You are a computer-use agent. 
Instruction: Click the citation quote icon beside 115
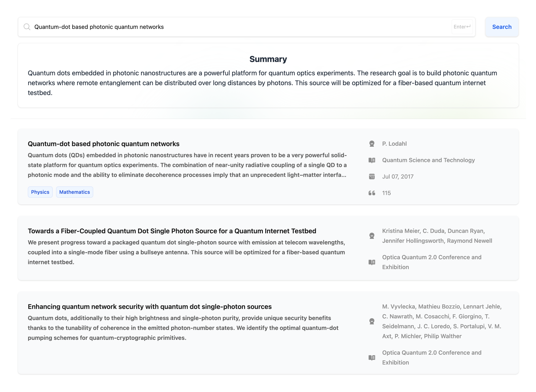[x=372, y=193]
